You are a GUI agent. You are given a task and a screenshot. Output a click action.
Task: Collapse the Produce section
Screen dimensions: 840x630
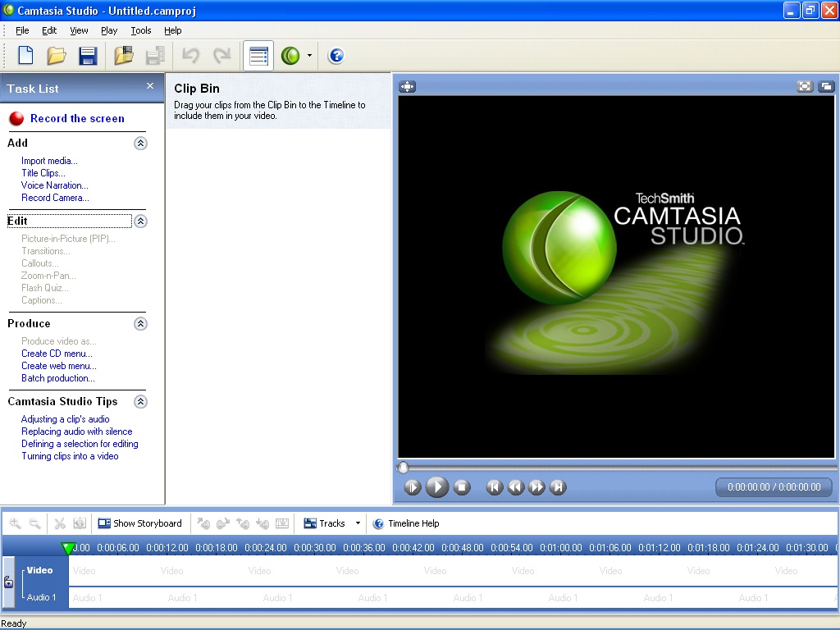coord(140,323)
